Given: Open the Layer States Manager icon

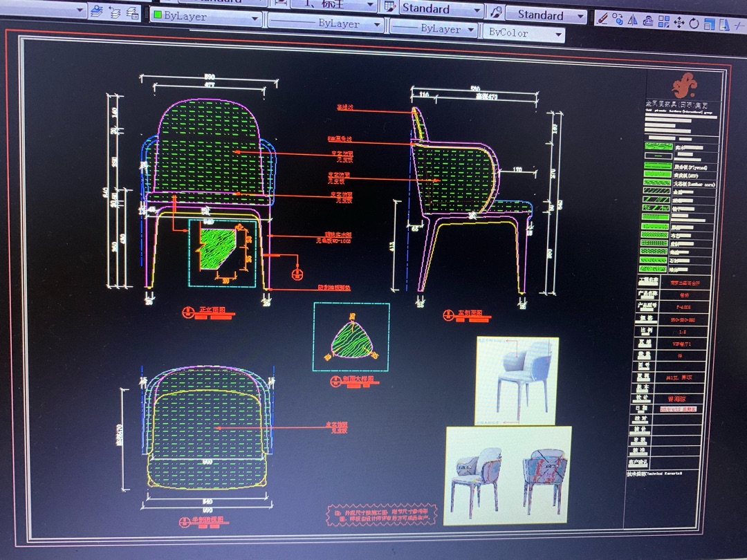Looking at the screenshot, I should click(x=131, y=13).
